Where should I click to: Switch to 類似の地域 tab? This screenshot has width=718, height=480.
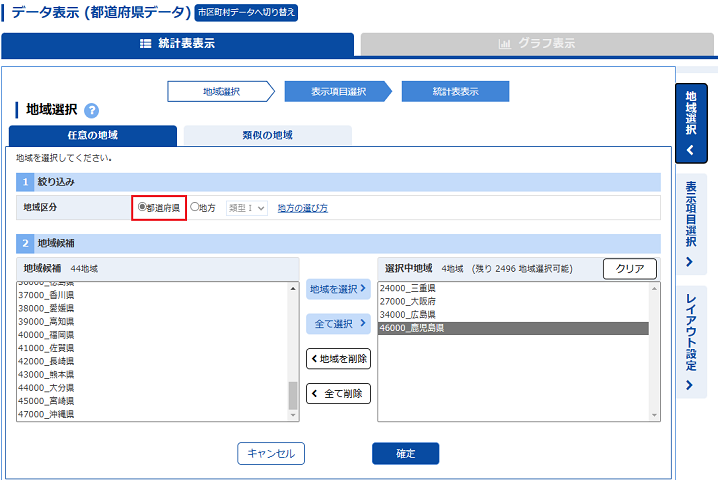pos(267,135)
